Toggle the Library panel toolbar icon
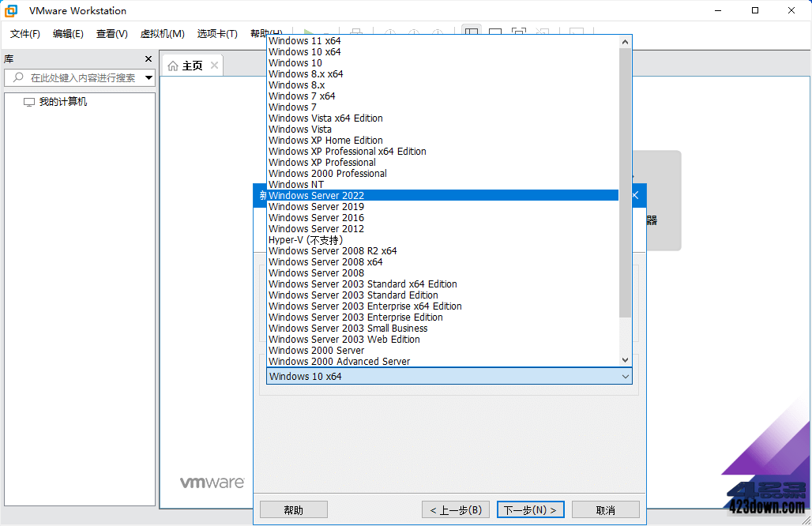The height and width of the screenshot is (526, 812). pos(470,31)
